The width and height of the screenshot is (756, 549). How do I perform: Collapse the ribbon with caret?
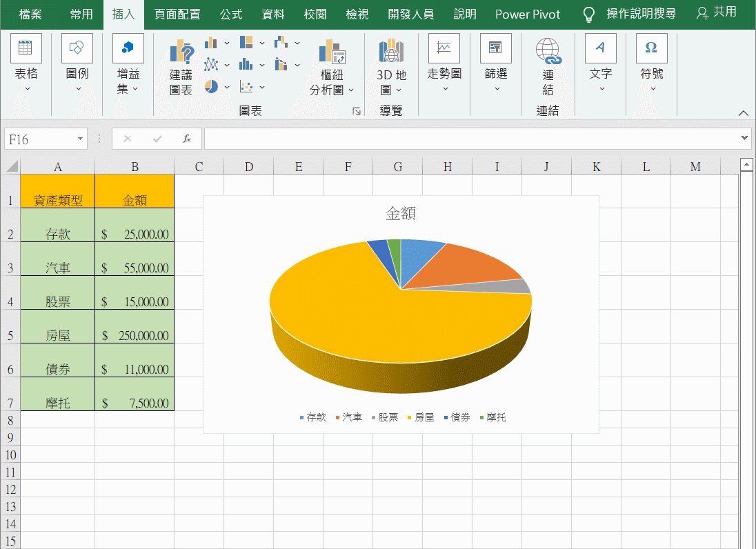coord(743,113)
